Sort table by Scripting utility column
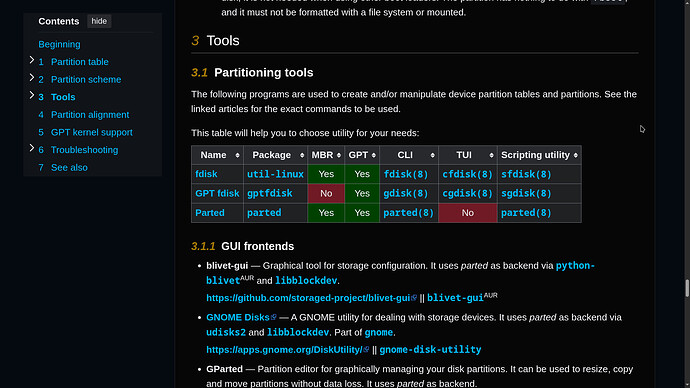Viewport: 690px width, 388px height. click(576, 155)
